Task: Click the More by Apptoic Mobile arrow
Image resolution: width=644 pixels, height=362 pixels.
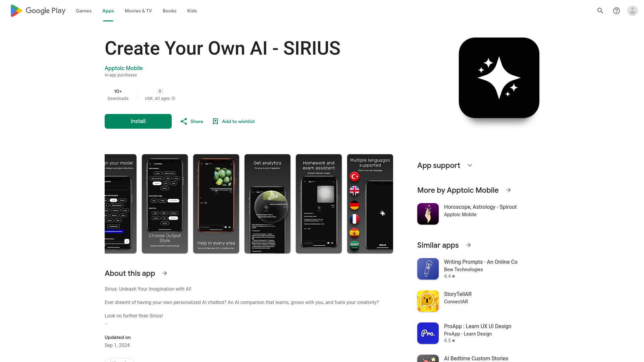Action: 508,190
